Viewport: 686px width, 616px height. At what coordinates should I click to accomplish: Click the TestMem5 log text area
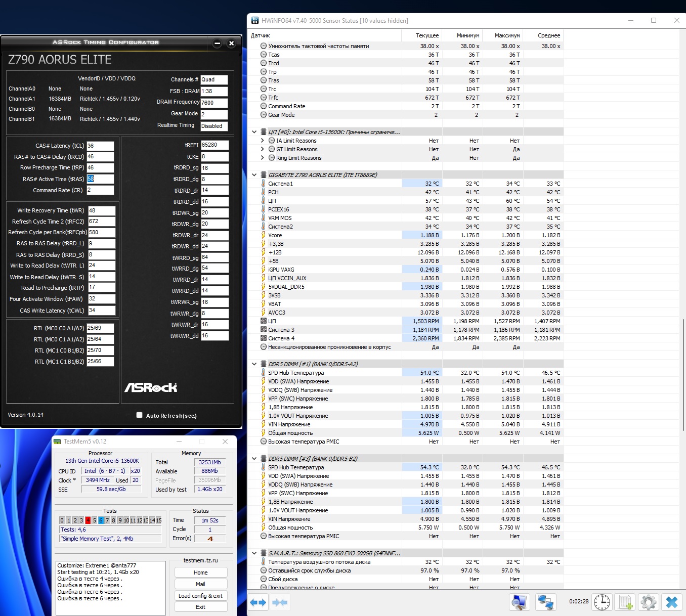coord(111,588)
